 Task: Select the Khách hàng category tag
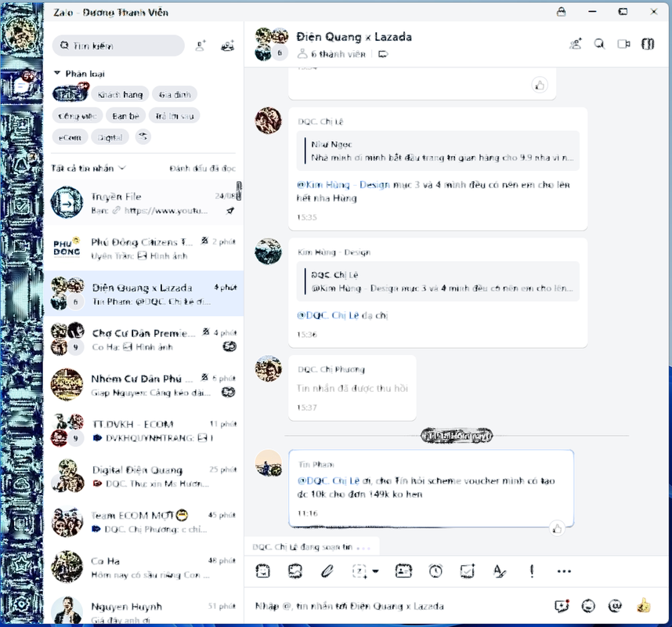point(120,94)
